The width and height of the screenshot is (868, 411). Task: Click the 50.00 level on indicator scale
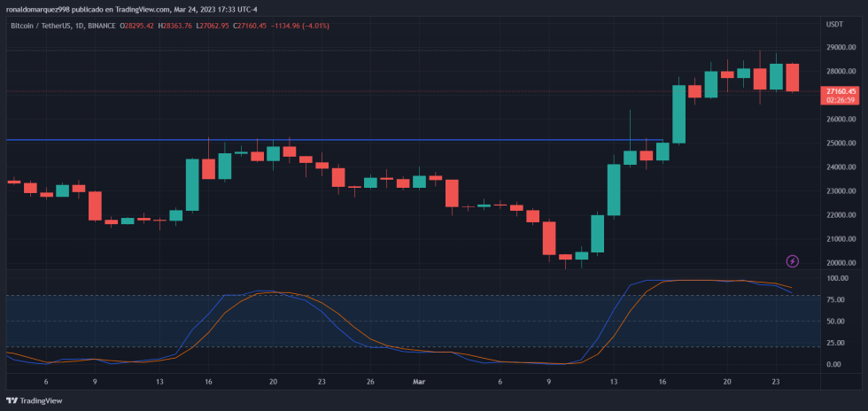835,321
